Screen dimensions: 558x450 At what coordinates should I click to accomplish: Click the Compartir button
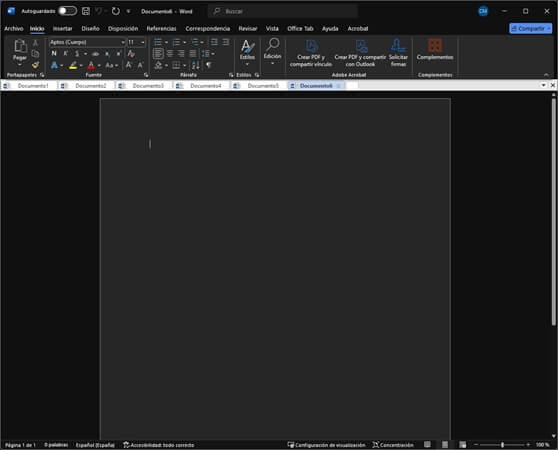531,28
